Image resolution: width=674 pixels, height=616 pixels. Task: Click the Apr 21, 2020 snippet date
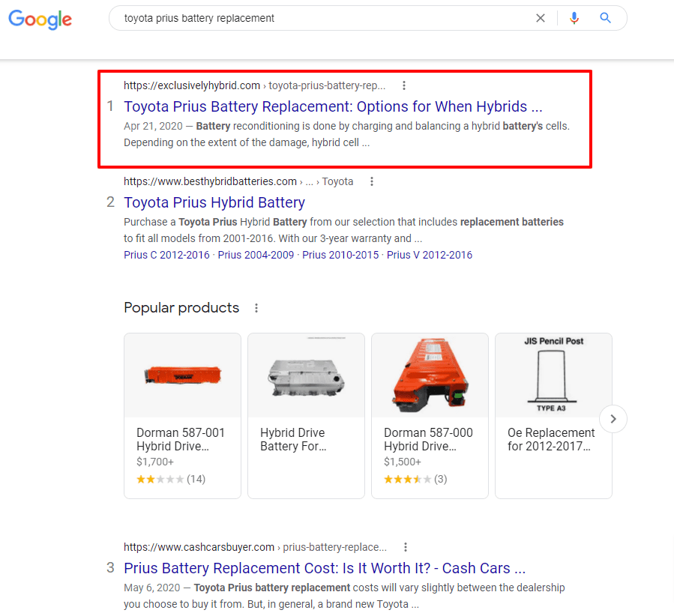[x=153, y=126]
